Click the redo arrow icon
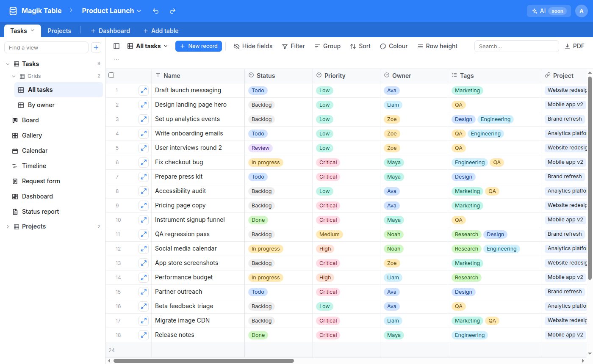593x364 pixels. (172, 11)
